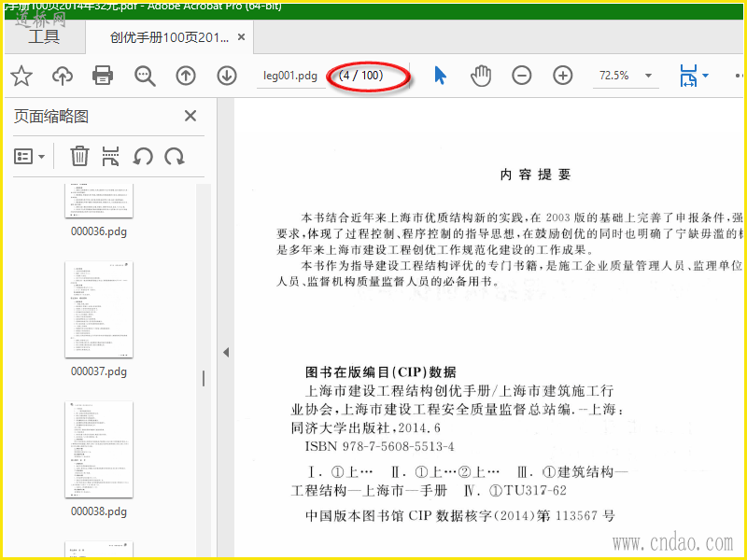
Task: Click the fit width page icon
Action: coord(688,76)
